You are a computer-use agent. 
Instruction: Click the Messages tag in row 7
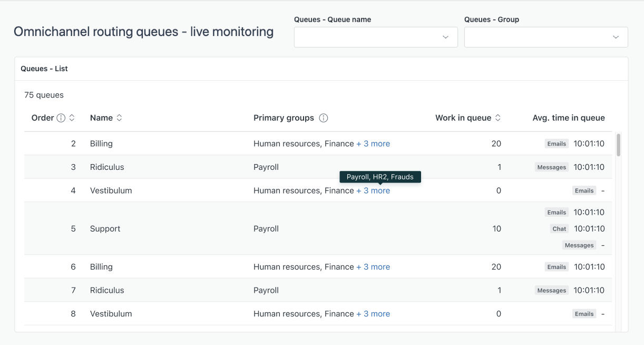(552, 291)
